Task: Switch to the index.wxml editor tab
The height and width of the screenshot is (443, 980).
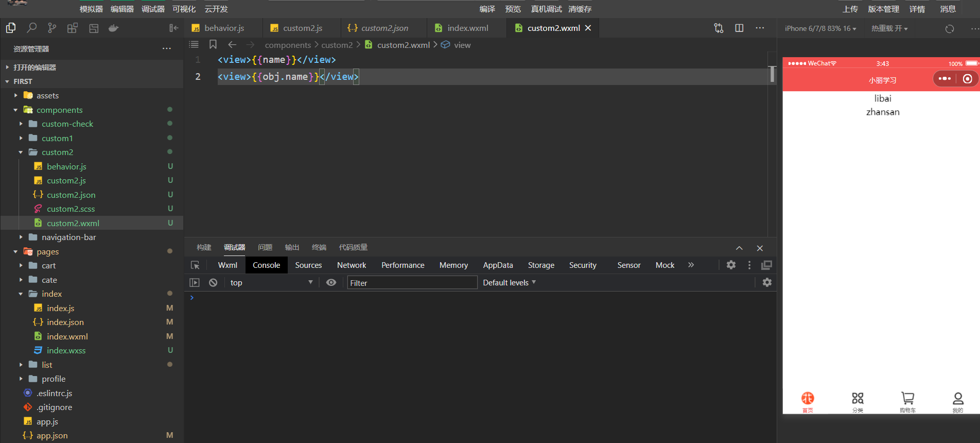Action: pos(466,28)
